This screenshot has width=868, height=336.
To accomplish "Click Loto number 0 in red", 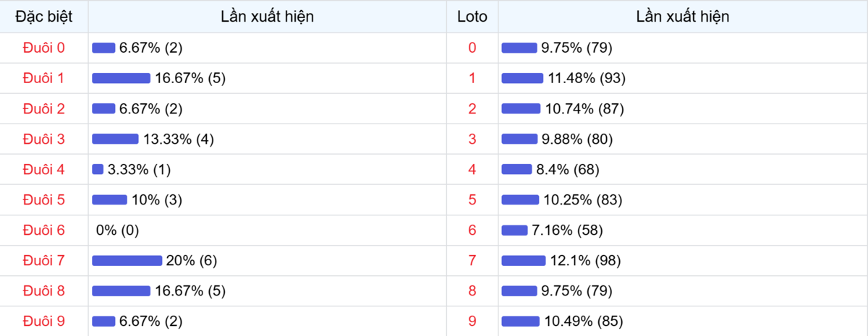I will point(472,48).
